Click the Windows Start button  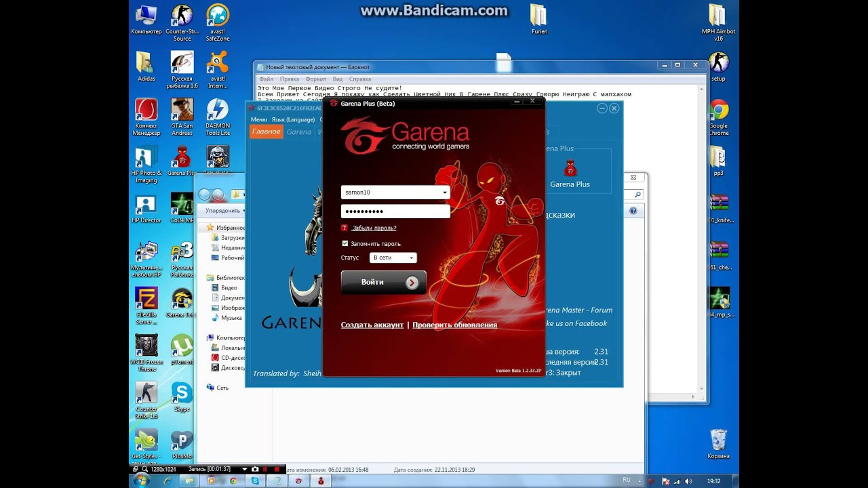(x=142, y=481)
